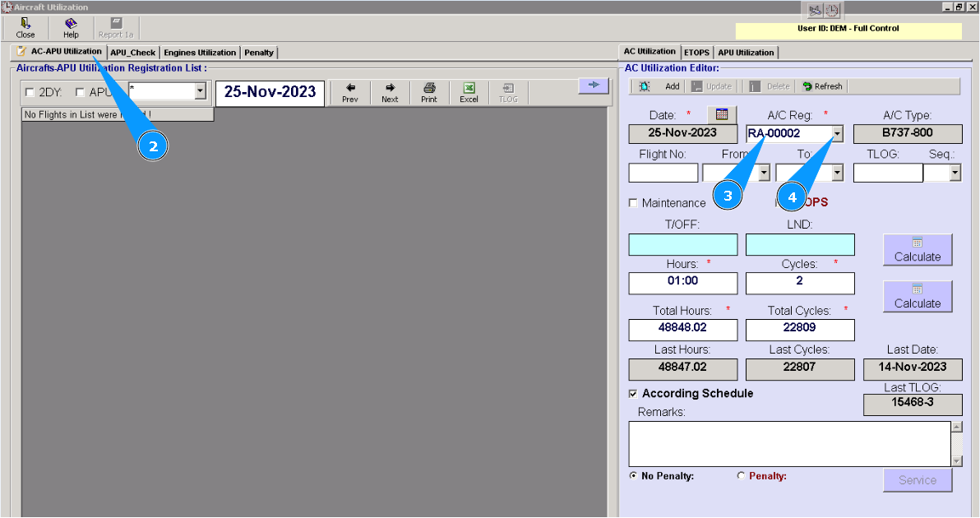Click Total Hours field 48848.02
This screenshot has width=980, height=518.
683,330
